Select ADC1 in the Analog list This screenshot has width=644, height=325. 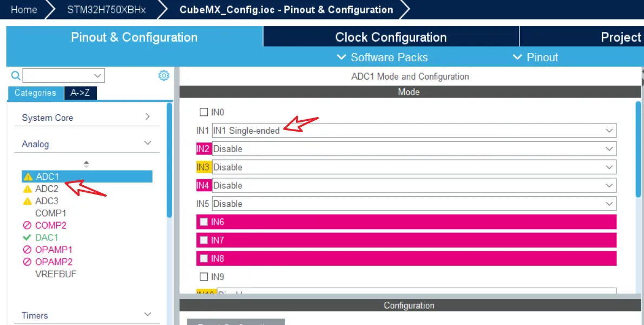87,177
